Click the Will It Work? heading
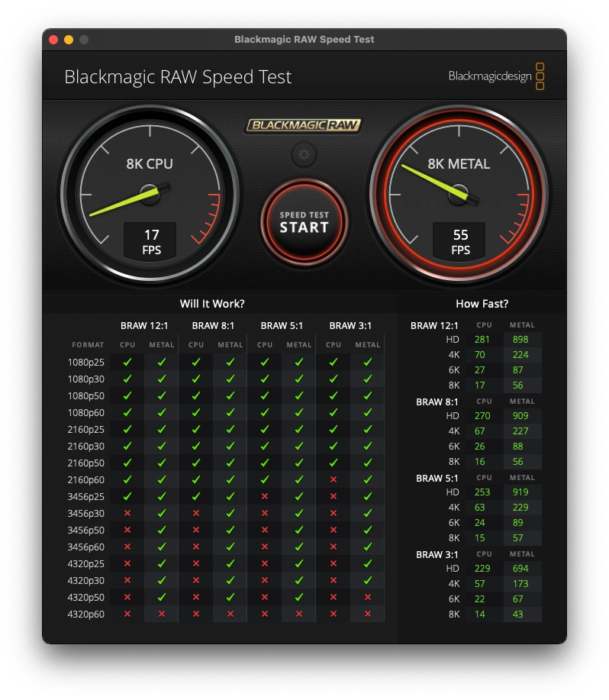The width and height of the screenshot is (609, 700). click(212, 304)
